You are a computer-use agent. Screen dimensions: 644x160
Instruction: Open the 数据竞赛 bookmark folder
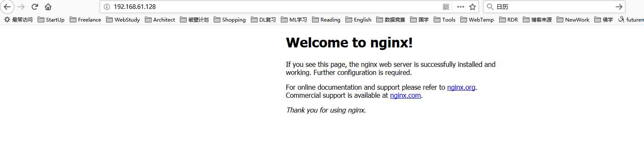point(391,19)
